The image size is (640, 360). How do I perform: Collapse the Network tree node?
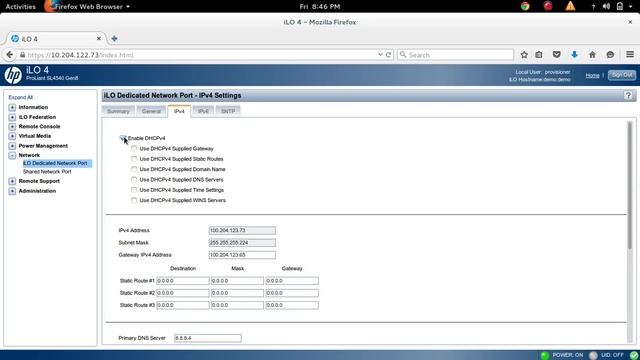coord(12,155)
